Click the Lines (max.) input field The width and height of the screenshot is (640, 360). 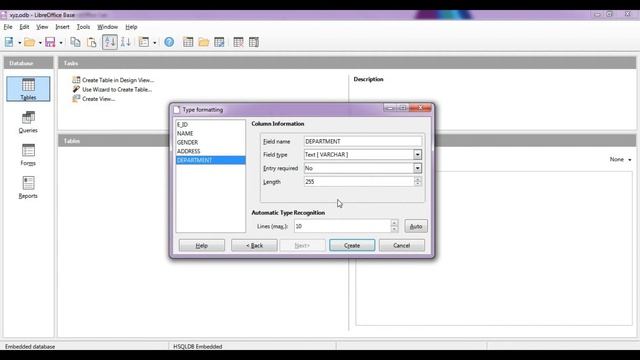[x=342, y=226]
